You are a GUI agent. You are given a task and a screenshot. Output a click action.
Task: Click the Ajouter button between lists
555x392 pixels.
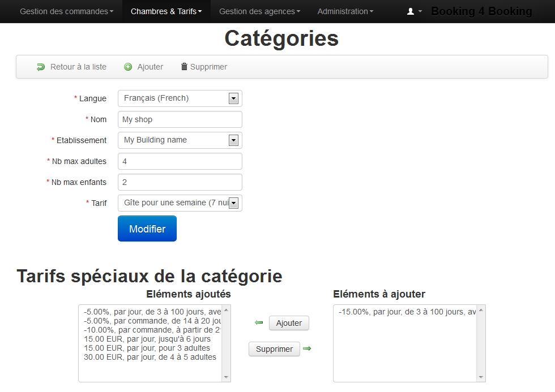(289, 323)
